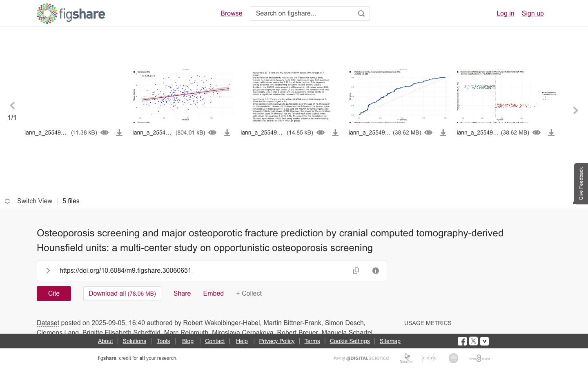This screenshot has width=588, height=368.
Task: Download the 11.38 kB file
Action: point(119,132)
